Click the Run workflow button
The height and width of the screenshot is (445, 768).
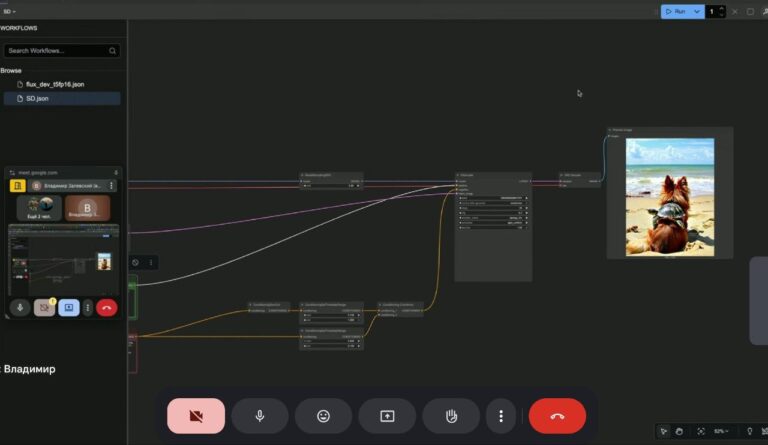click(674, 11)
